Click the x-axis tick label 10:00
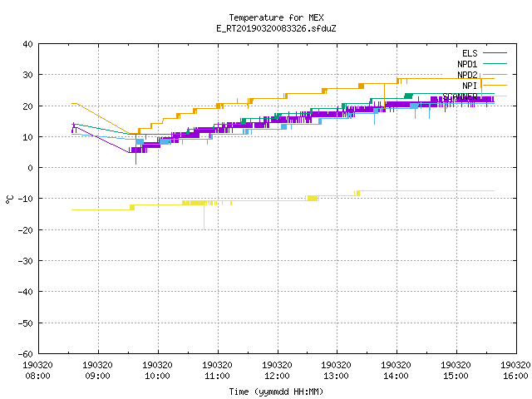532x399 pixels. pyautogui.click(x=157, y=376)
